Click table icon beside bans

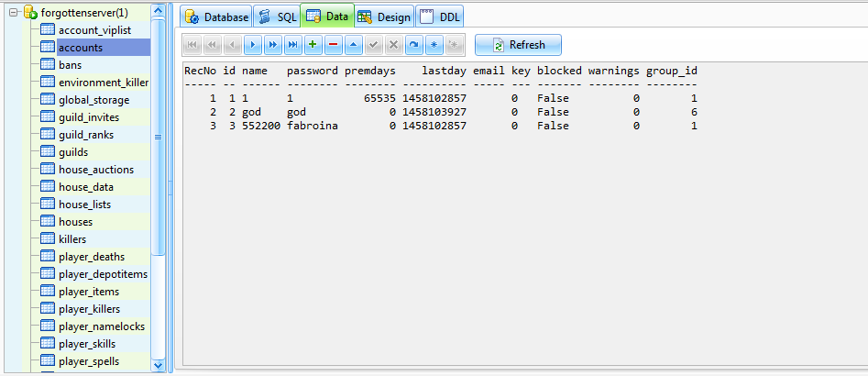[49, 65]
